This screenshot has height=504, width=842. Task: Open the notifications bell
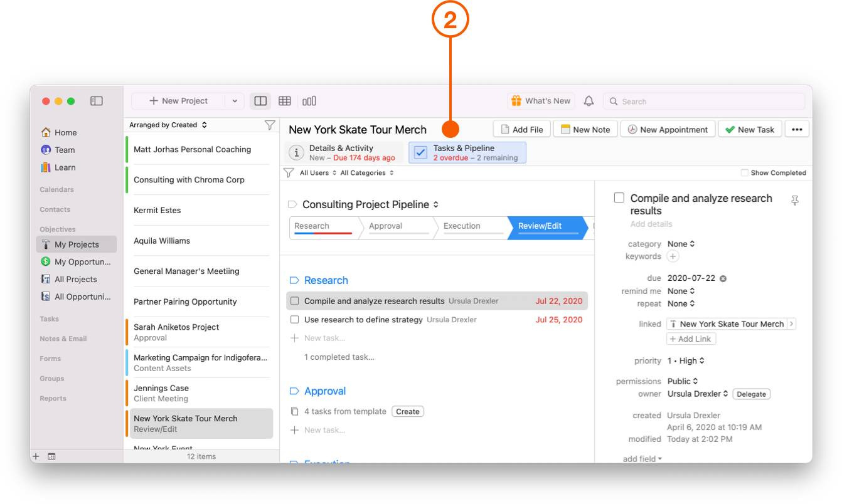pyautogui.click(x=589, y=100)
